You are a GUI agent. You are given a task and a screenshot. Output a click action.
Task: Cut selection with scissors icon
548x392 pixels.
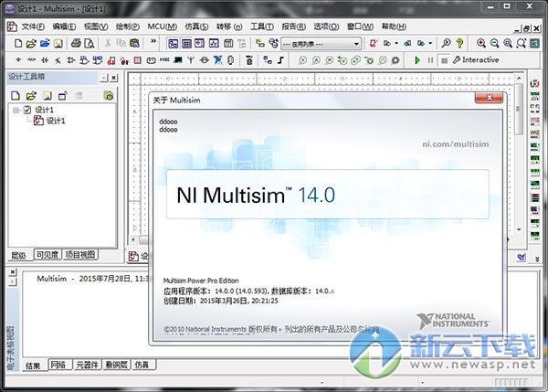[108, 43]
